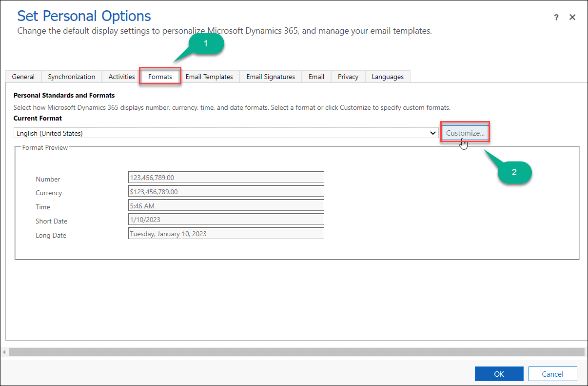Select the Long Date preview field

[226, 233]
